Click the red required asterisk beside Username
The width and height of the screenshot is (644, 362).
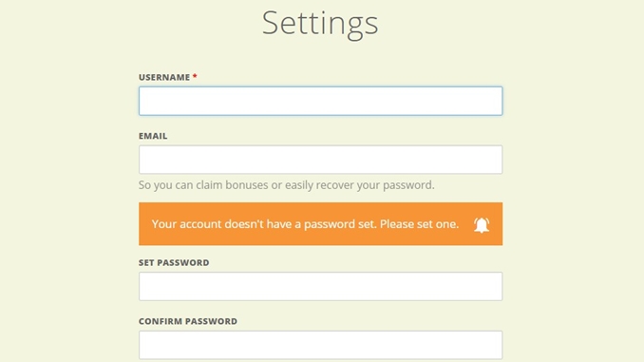click(195, 76)
